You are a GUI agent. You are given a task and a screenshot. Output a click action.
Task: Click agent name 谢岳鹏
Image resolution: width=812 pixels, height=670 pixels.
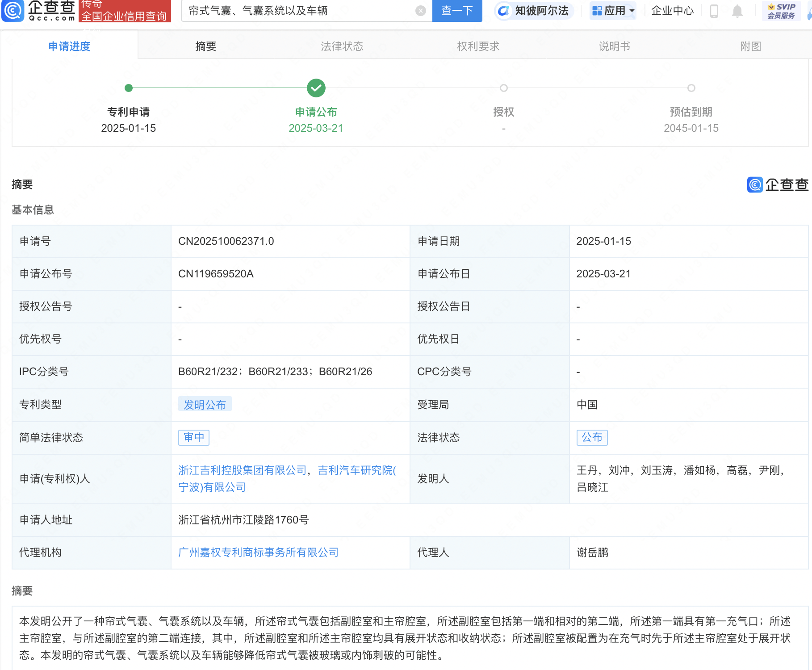(x=593, y=553)
